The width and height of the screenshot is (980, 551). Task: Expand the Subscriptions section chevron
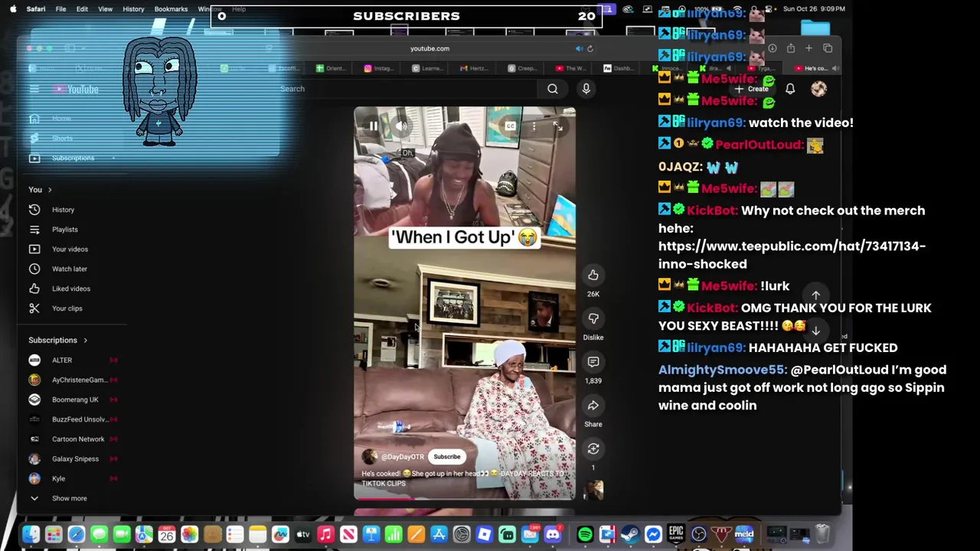85,341
